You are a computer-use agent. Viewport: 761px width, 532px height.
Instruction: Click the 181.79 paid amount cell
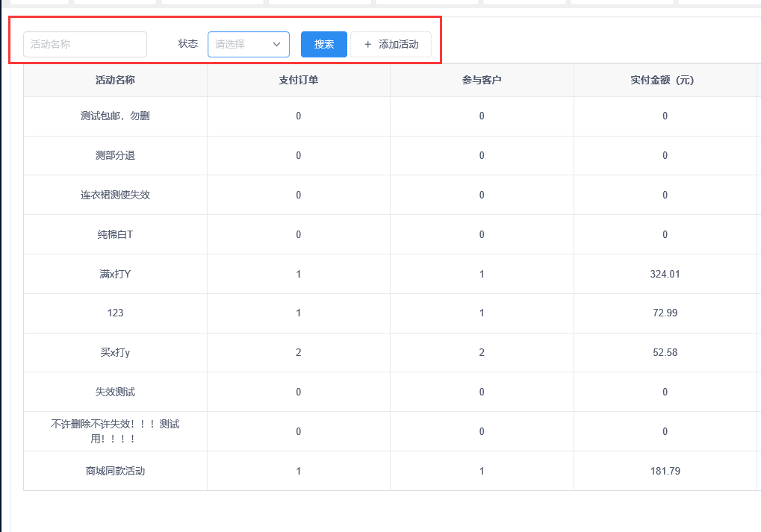665,472
